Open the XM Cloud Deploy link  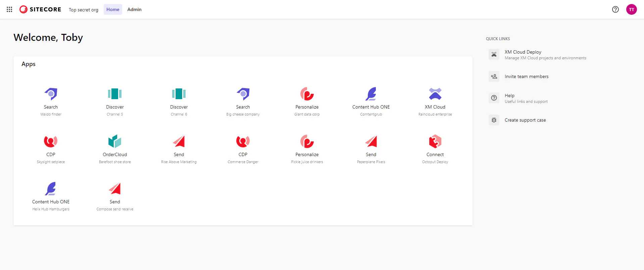pos(523,52)
